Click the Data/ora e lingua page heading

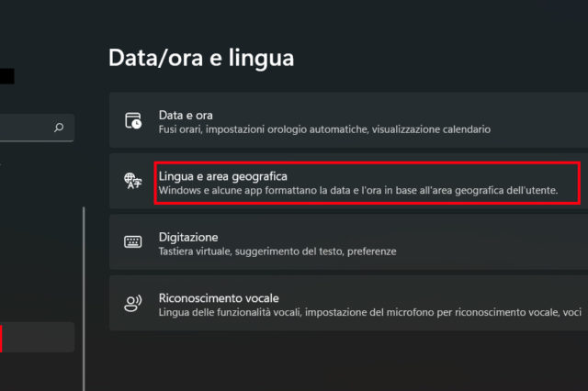click(x=201, y=58)
